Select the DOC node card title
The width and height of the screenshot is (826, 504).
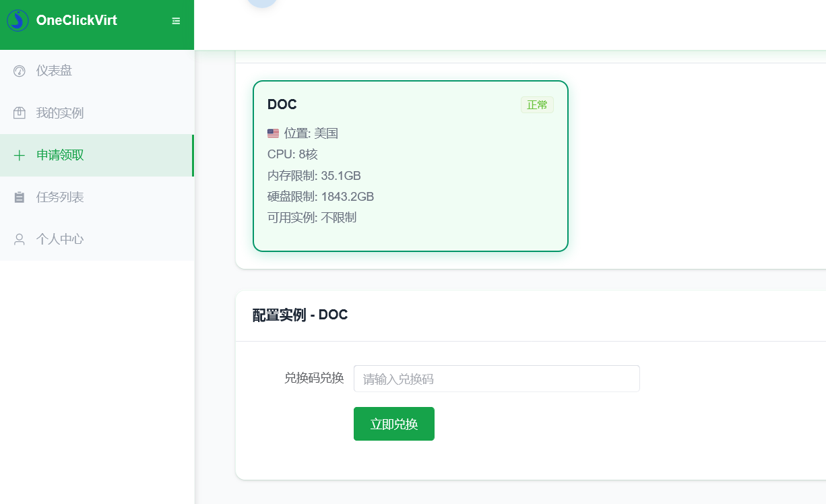click(x=282, y=104)
